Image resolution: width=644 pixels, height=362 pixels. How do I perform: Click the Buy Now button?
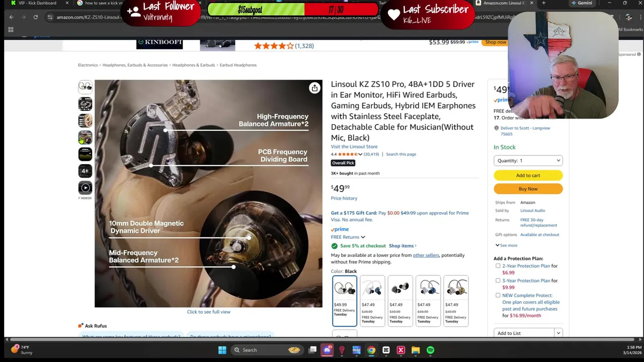(528, 189)
